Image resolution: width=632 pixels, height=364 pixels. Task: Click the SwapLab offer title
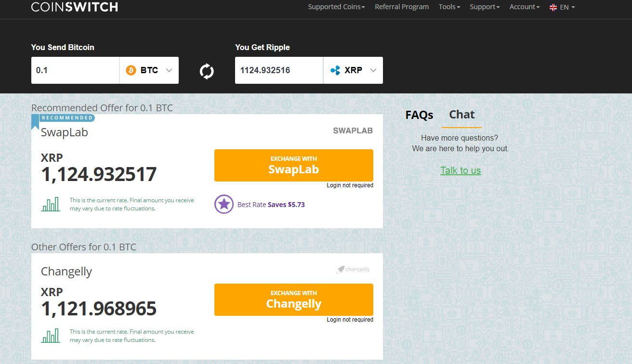coord(65,132)
